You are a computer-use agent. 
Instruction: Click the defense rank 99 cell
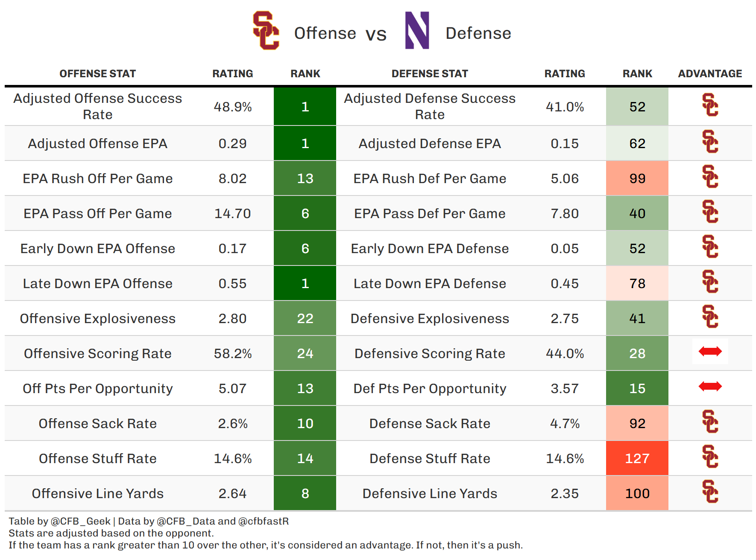click(637, 178)
